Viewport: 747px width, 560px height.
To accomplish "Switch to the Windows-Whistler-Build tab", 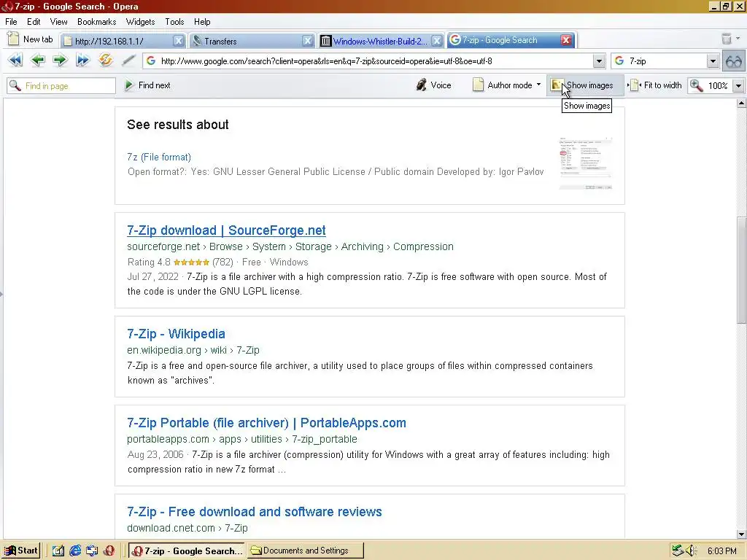I will click(374, 41).
